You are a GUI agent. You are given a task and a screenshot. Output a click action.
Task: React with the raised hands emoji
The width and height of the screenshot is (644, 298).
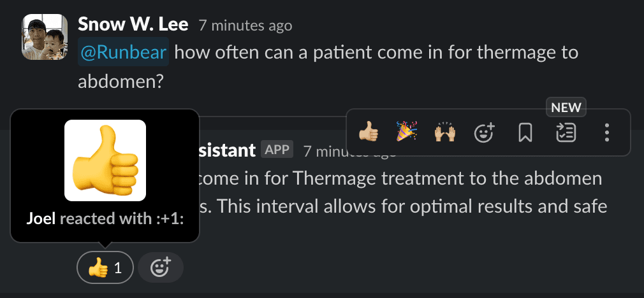445,132
